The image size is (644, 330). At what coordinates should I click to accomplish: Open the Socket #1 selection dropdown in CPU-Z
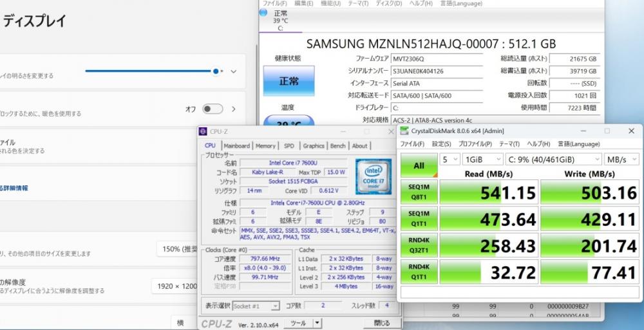[x=256, y=306]
